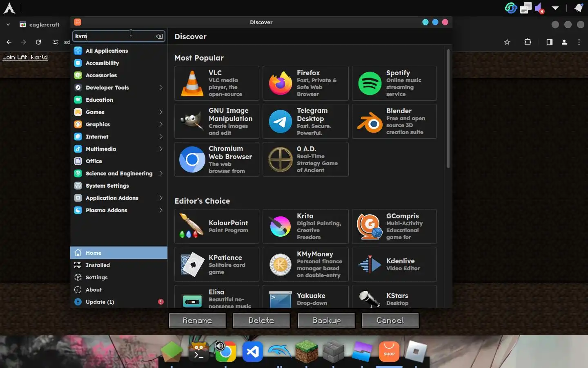
Task: Switch to the eaglercraft browser tab
Action: [40, 25]
